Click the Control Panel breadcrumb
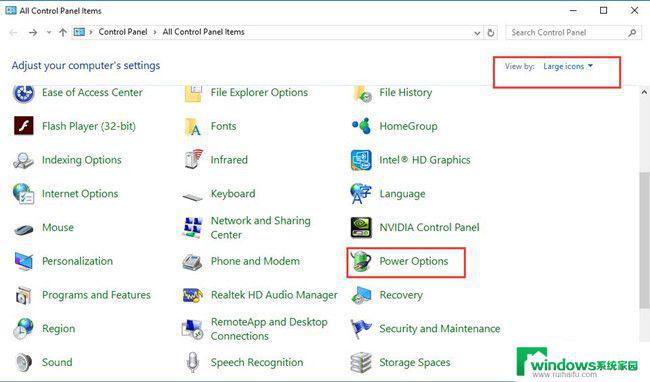650x382 pixels. (x=123, y=32)
